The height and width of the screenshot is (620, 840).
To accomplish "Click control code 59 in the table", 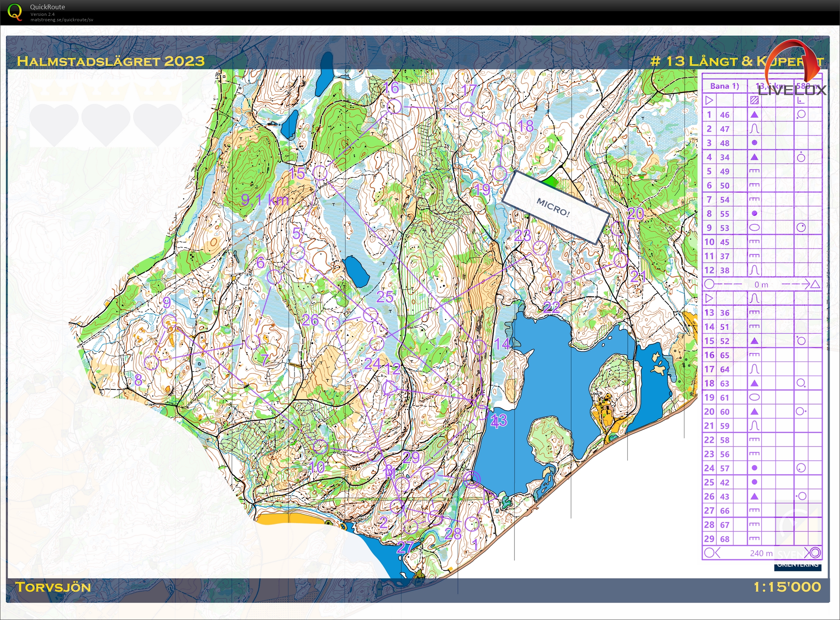I will 725,426.
